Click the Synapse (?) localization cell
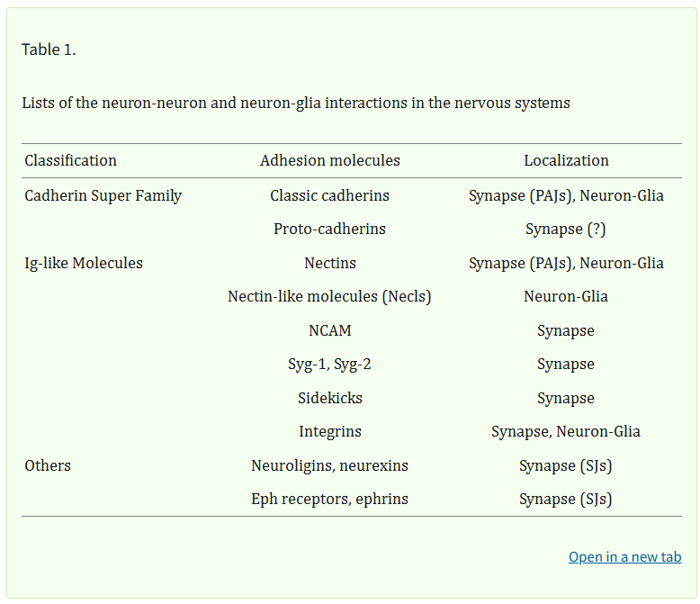The height and width of the screenshot is (604, 700). 566,229
